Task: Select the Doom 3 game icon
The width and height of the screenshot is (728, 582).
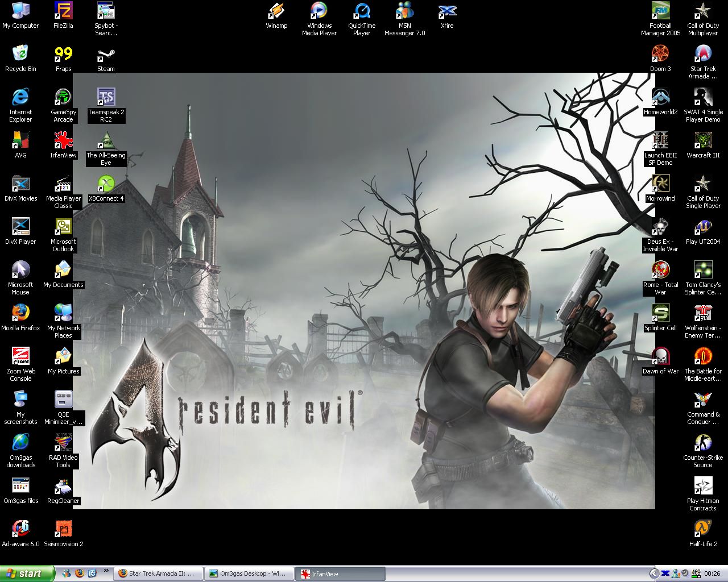Action: [x=660, y=55]
